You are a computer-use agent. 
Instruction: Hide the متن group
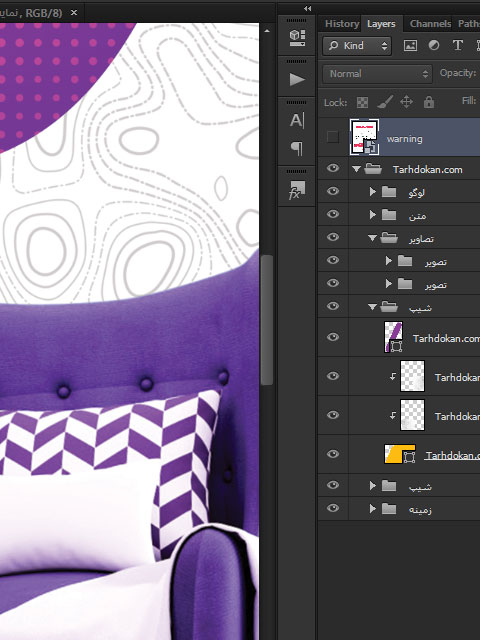[333, 214]
